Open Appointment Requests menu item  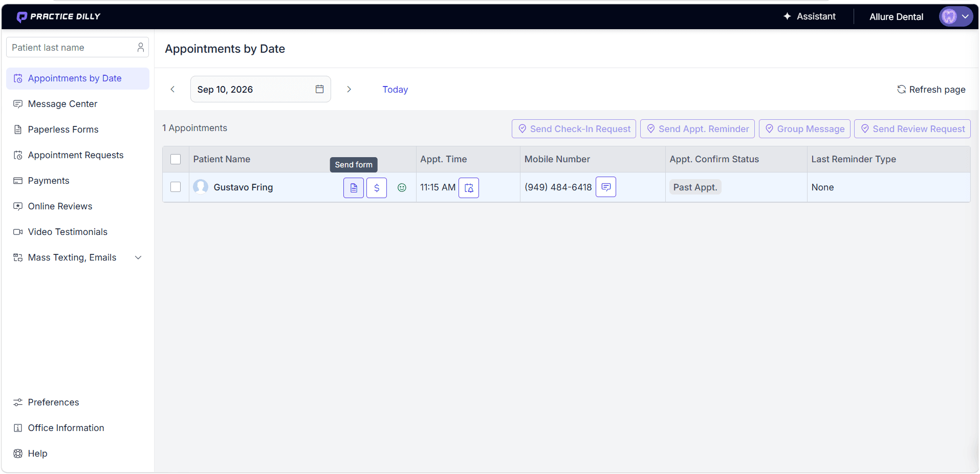point(78,155)
